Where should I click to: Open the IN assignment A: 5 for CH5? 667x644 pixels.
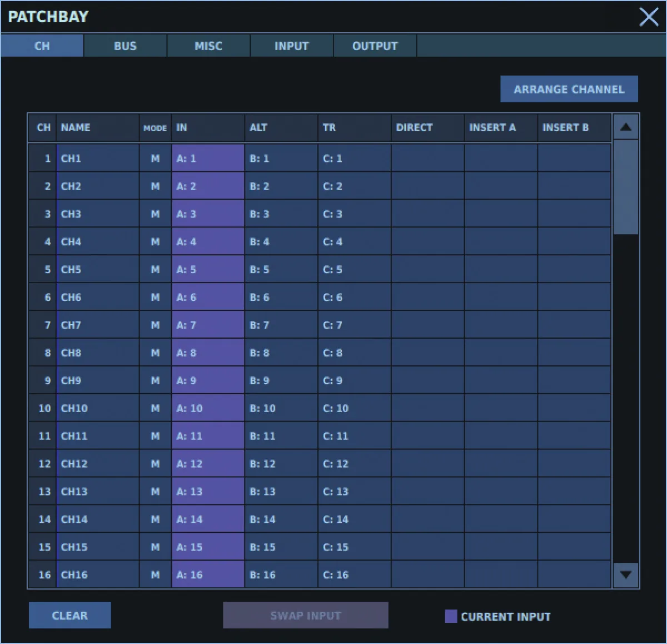click(208, 269)
